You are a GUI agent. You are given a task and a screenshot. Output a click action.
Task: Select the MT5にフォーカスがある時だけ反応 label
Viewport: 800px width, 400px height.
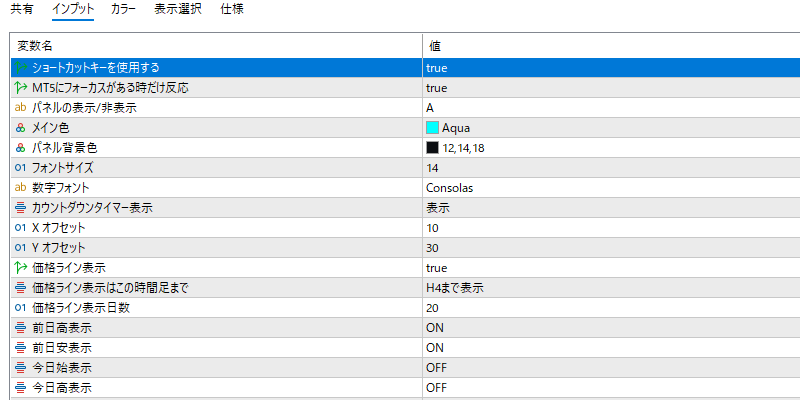tap(110, 88)
